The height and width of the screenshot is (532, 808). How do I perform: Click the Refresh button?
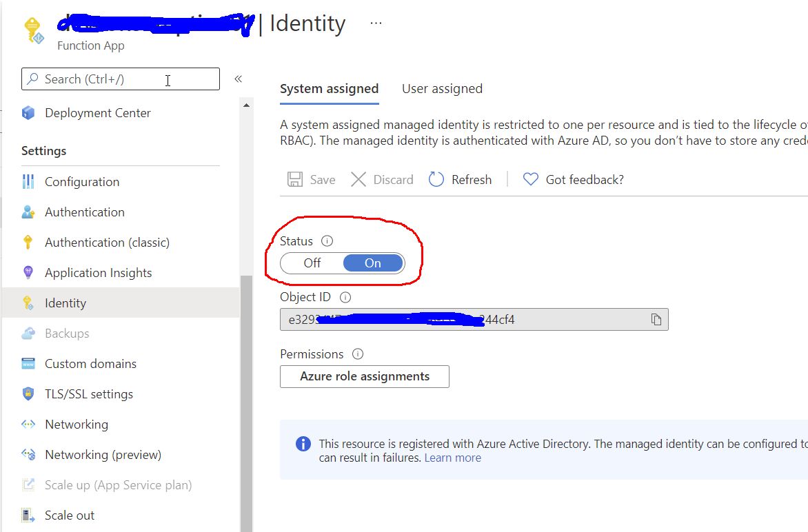tap(460, 179)
